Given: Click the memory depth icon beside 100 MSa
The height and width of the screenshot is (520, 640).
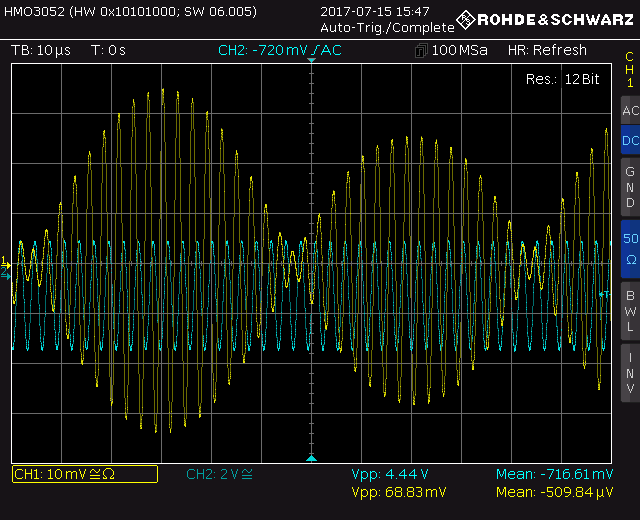Looking at the screenshot, I should tap(421, 51).
